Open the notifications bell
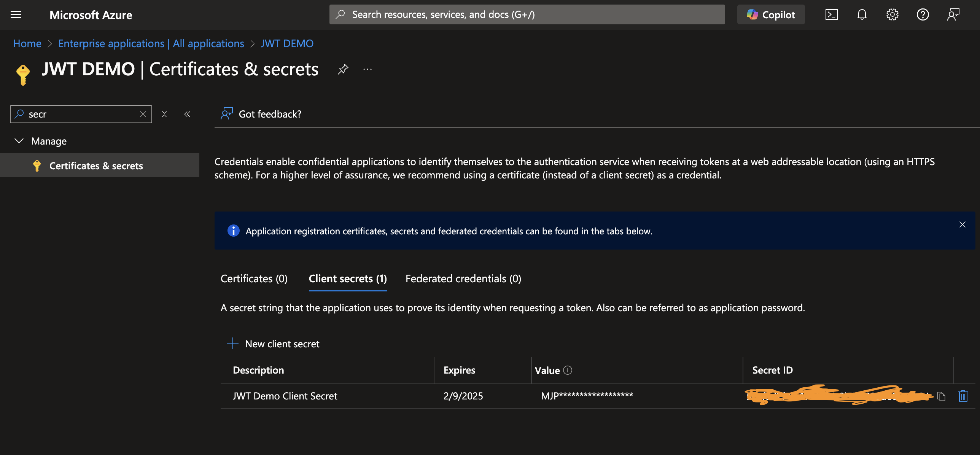This screenshot has width=980, height=455. (862, 15)
